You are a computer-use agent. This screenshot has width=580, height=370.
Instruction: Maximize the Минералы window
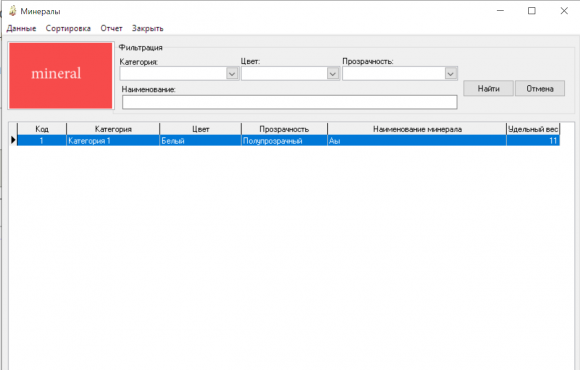(532, 11)
